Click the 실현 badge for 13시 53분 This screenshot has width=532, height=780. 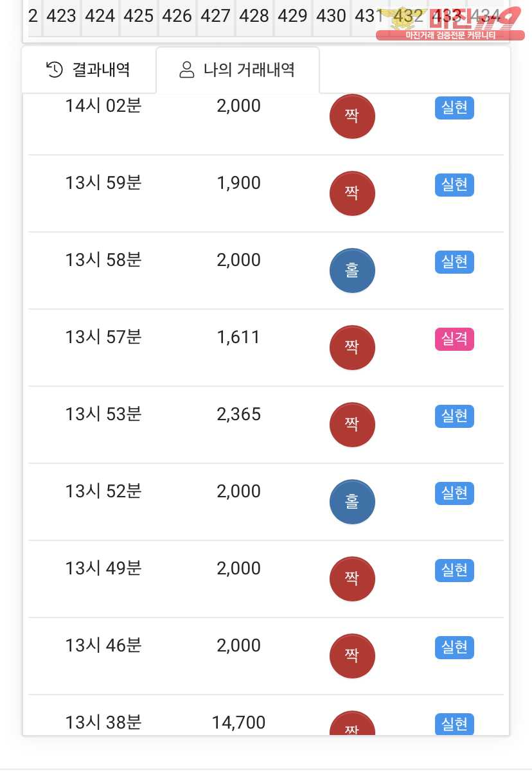click(454, 416)
